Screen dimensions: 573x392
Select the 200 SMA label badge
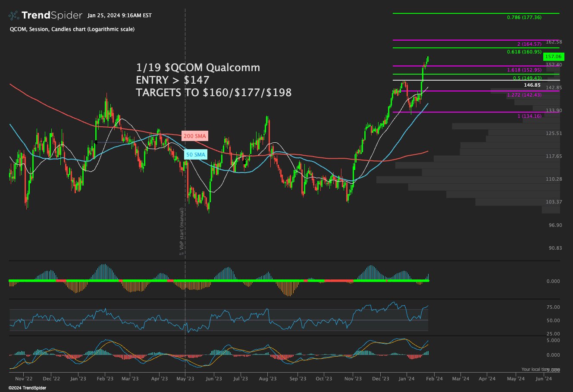pos(195,136)
